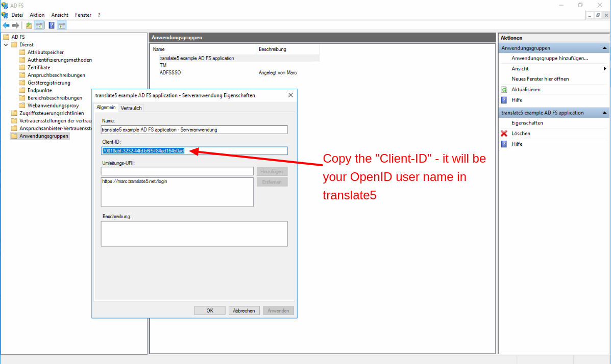Click into the Name input field
611x364 pixels.
(x=194, y=129)
